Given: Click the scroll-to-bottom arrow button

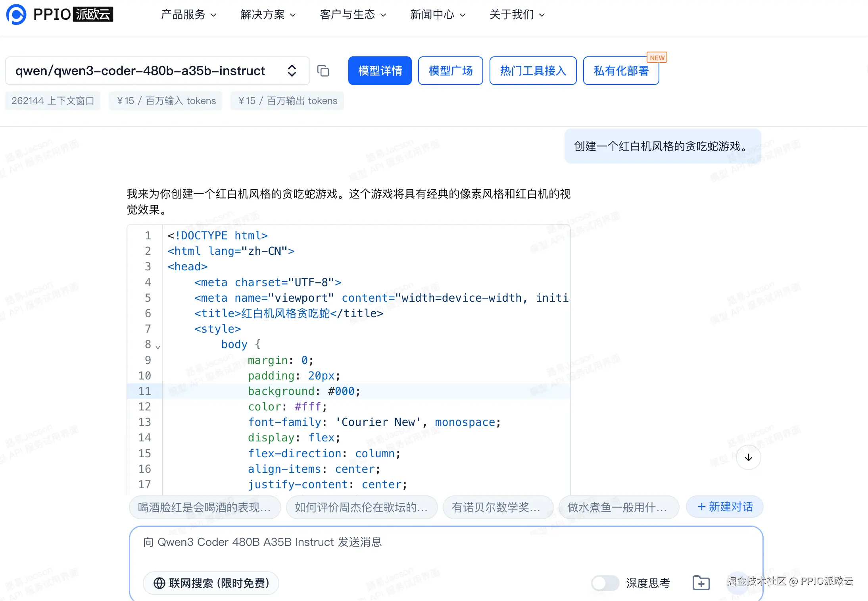Looking at the screenshot, I should pyautogui.click(x=748, y=457).
